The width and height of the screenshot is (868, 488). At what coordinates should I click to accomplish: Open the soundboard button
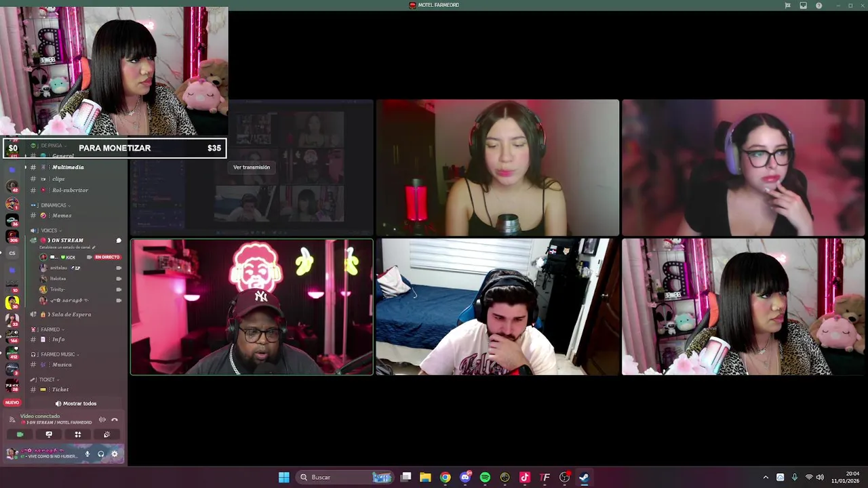pyautogui.click(x=106, y=434)
